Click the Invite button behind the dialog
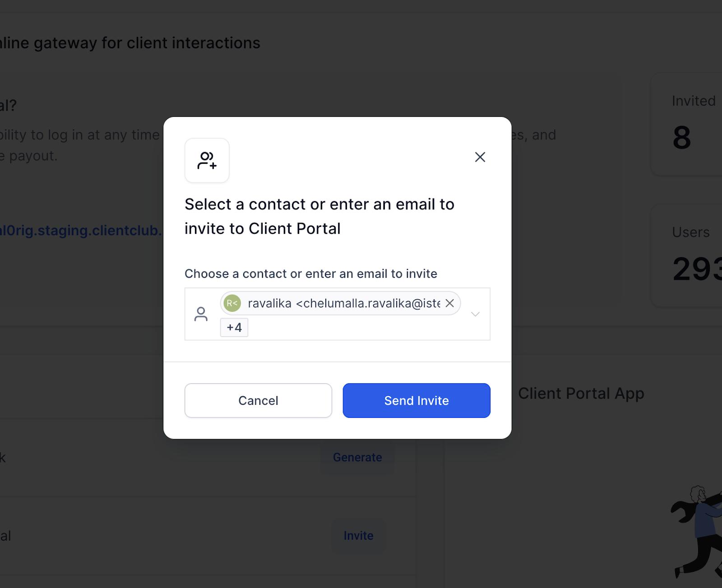The height and width of the screenshot is (588, 722). pyautogui.click(x=358, y=536)
